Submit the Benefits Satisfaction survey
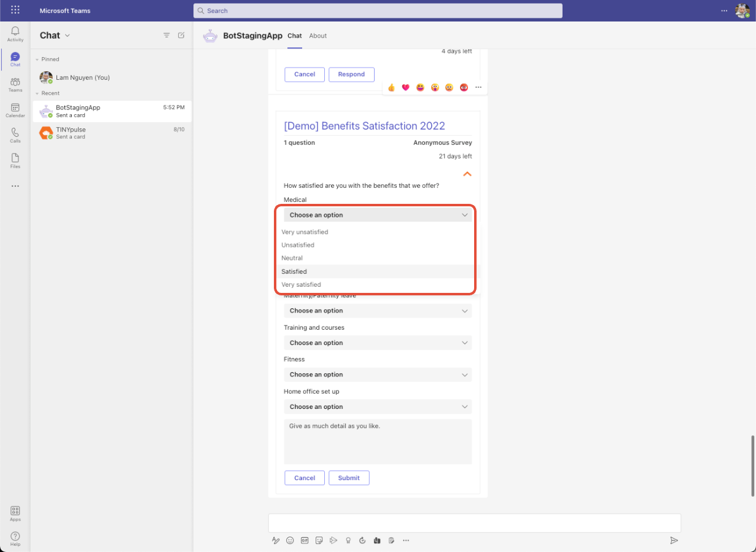The width and height of the screenshot is (756, 552). tap(349, 478)
